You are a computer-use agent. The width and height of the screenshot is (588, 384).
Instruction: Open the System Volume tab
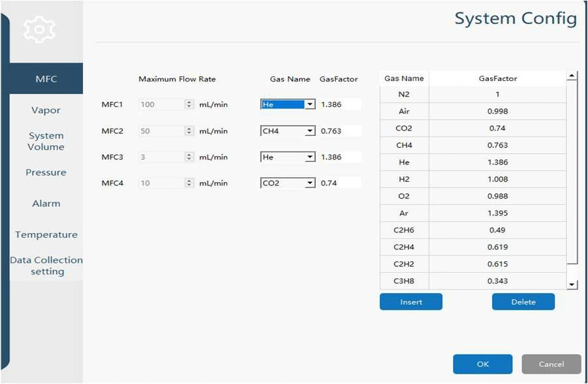(x=46, y=141)
